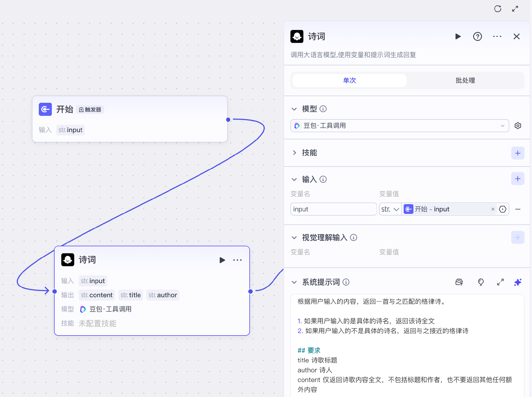
Task: Open prompt library via archive icon
Action: 459,282
